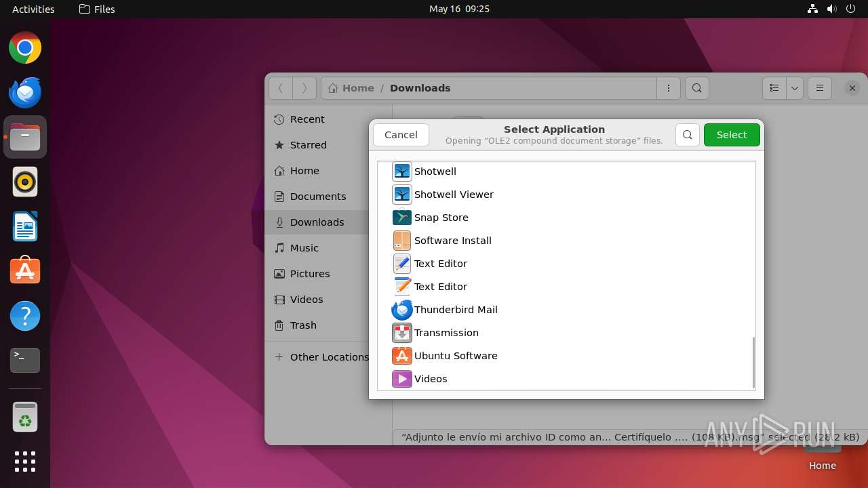Image resolution: width=868 pixels, height=488 pixels.
Task: Open Google Chrome from the dock
Action: click(x=25, y=48)
